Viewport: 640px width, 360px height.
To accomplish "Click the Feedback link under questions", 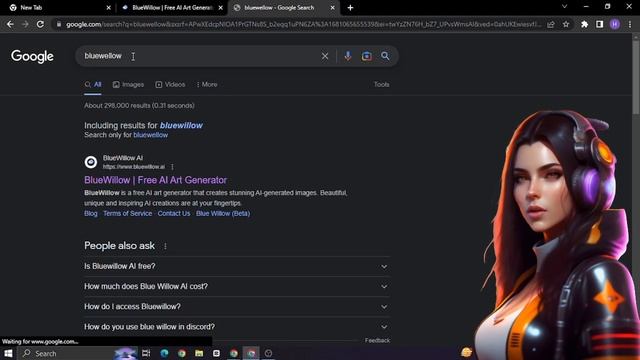I will (x=377, y=340).
